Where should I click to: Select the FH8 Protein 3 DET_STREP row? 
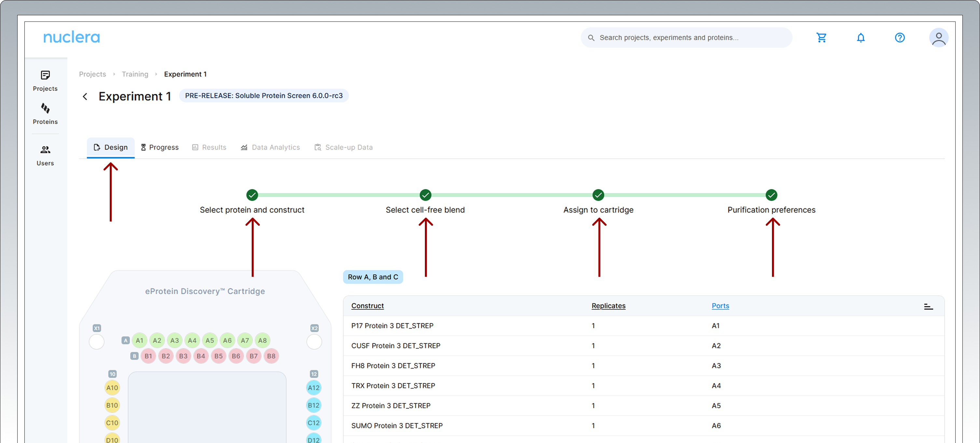tap(643, 366)
